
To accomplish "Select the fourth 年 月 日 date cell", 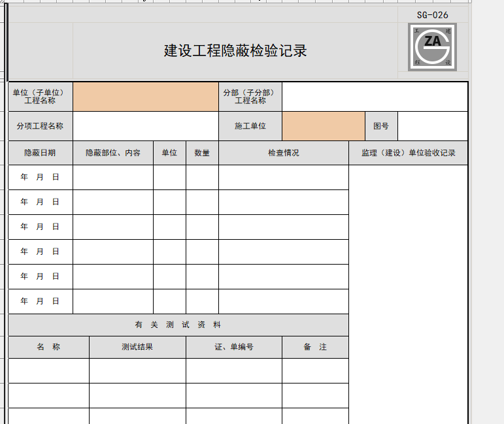I will click(x=41, y=252).
